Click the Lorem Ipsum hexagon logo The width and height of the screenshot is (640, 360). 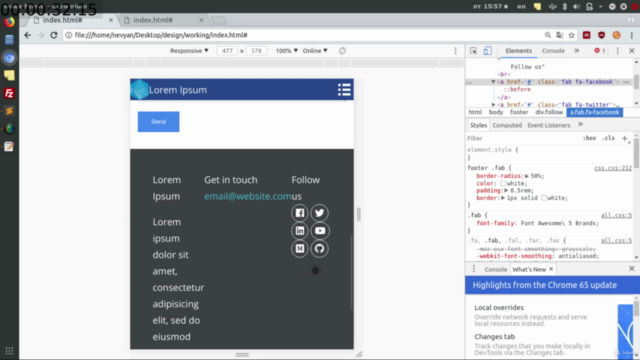pyautogui.click(x=139, y=89)
